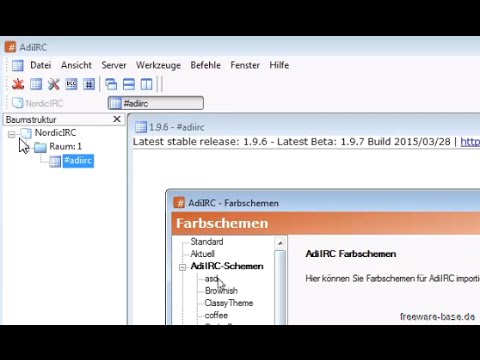This screenshot has height=360, width=480.
Task: Tile windows vertically via toolbar icon
Action: click(146, 84)
